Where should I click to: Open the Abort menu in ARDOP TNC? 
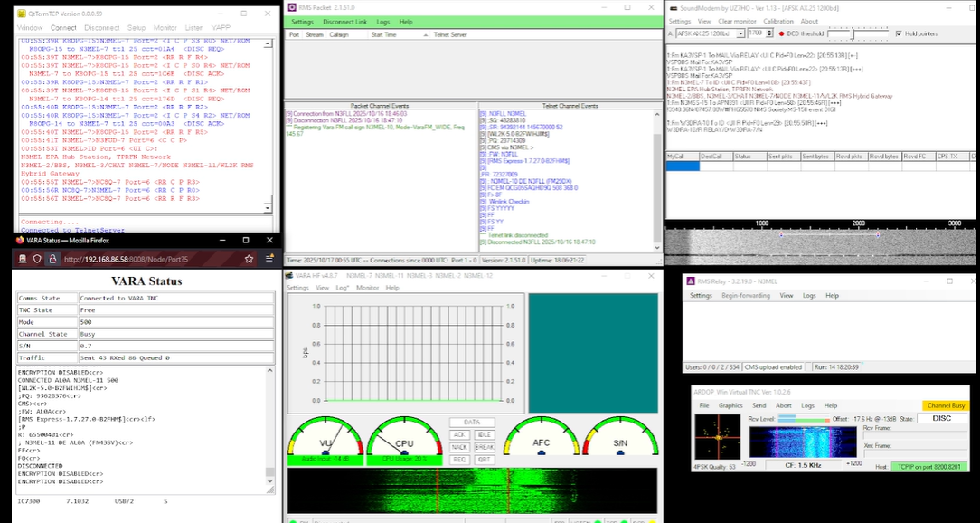coord(783,405)
